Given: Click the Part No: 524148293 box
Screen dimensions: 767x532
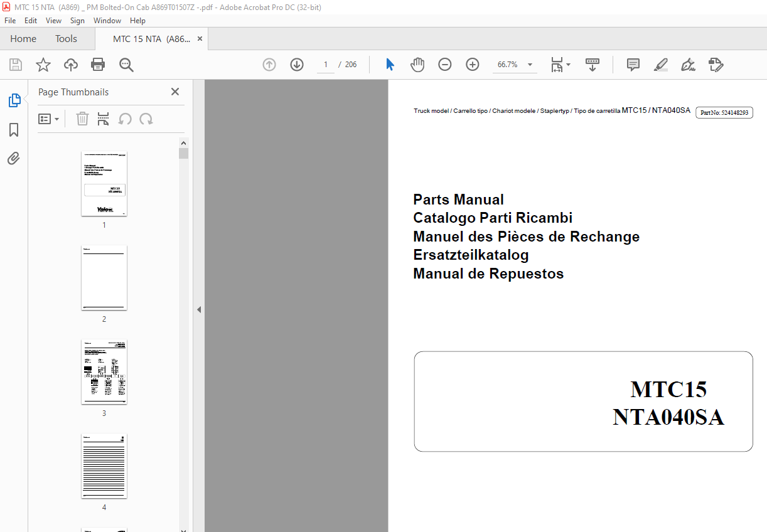Looking at the screenshot, I should click(724, 113).
